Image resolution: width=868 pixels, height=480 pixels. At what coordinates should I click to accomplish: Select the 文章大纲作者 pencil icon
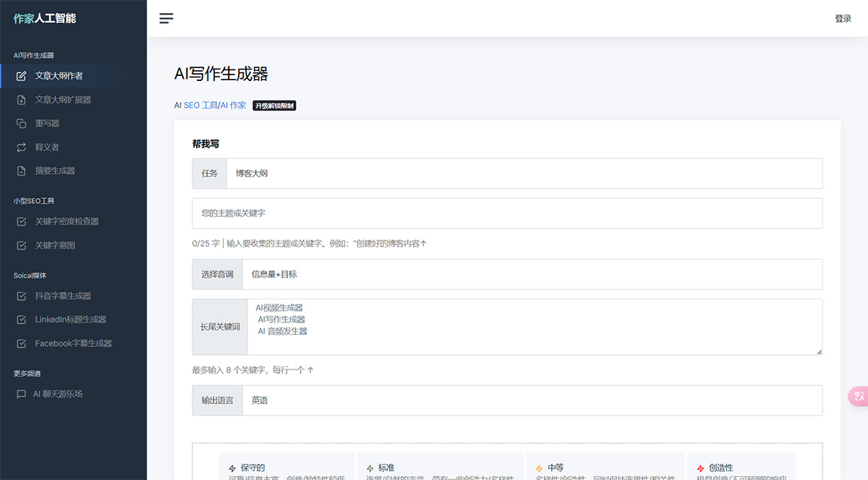click(22, 75)
